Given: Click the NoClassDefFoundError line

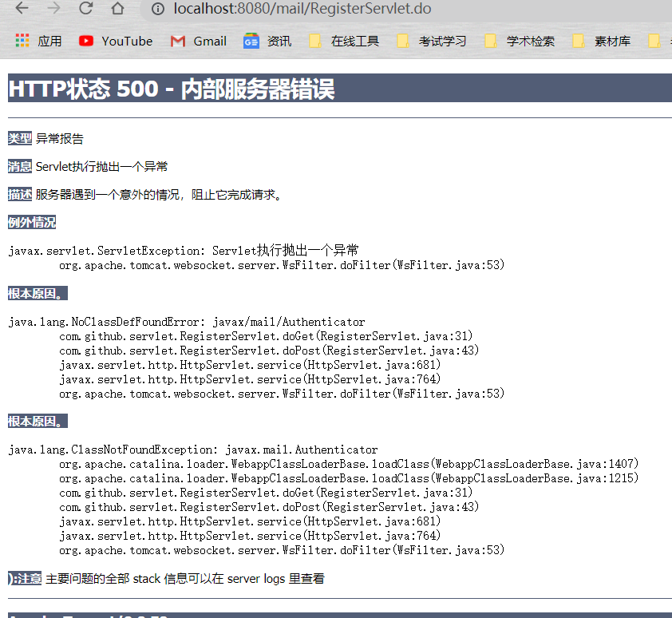Looking at the screenshot, I should (187, 322).
